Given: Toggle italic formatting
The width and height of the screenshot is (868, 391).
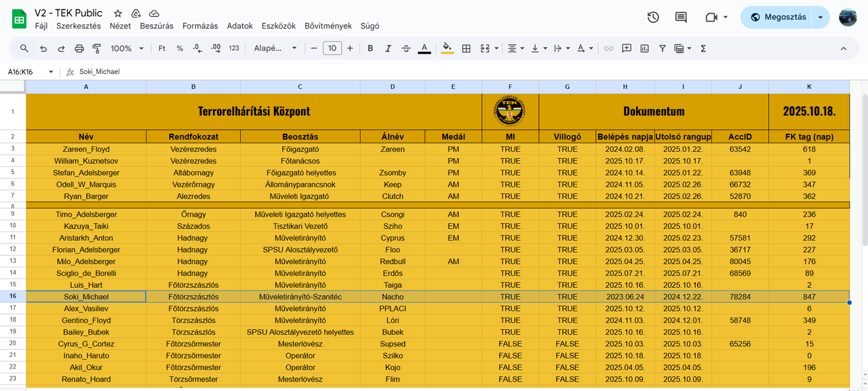Looking at the screenshot, I should (388, 48).
